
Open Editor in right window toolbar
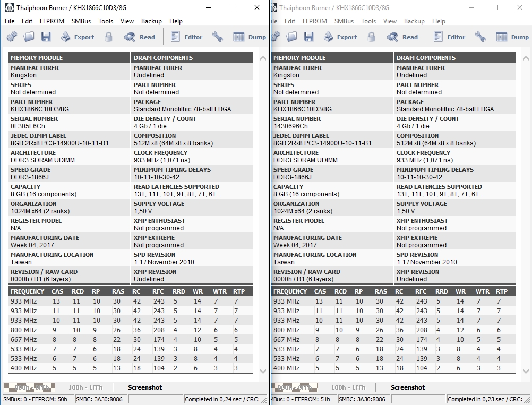click(449, 37)
